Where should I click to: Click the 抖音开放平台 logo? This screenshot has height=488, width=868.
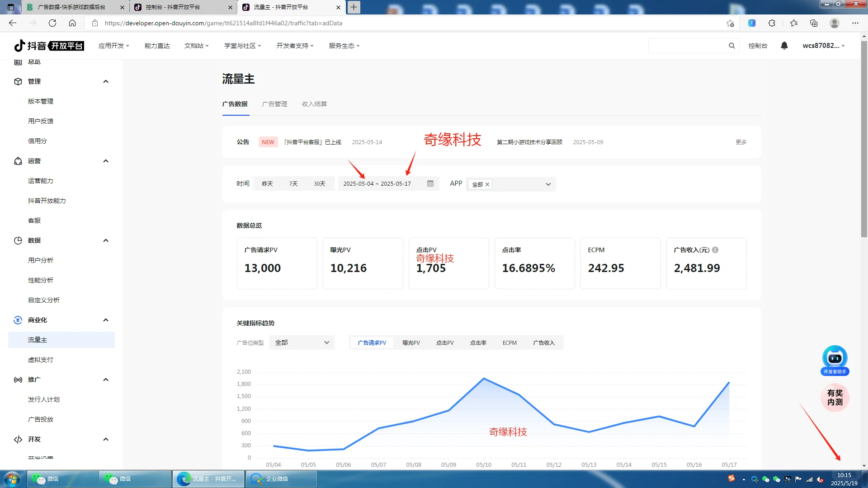(48, 45)
